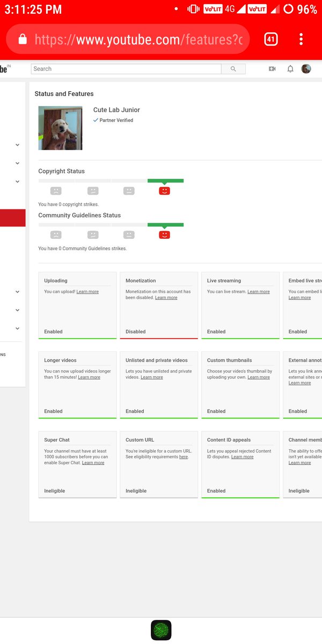Open Learn more in Embed live streaming card
The width and height of the screenshot is (322, 644).
pos(299,297)
